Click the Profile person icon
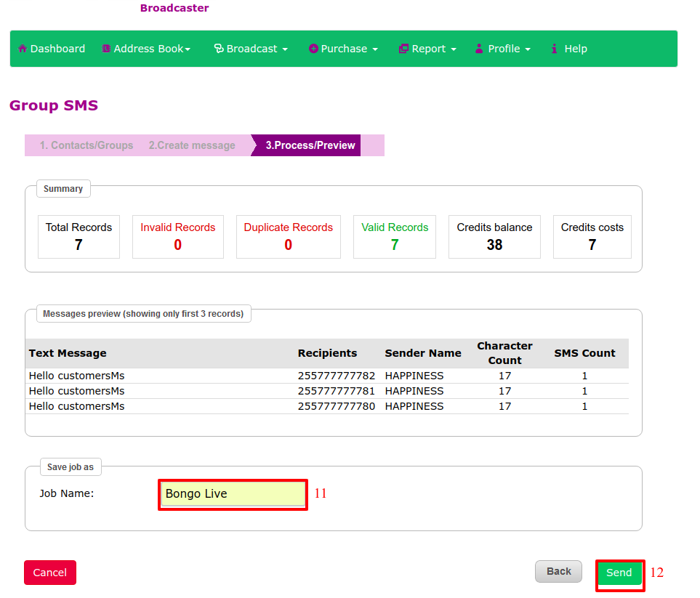The height and width of the screenshot is (598, 700). click(479, 49)
